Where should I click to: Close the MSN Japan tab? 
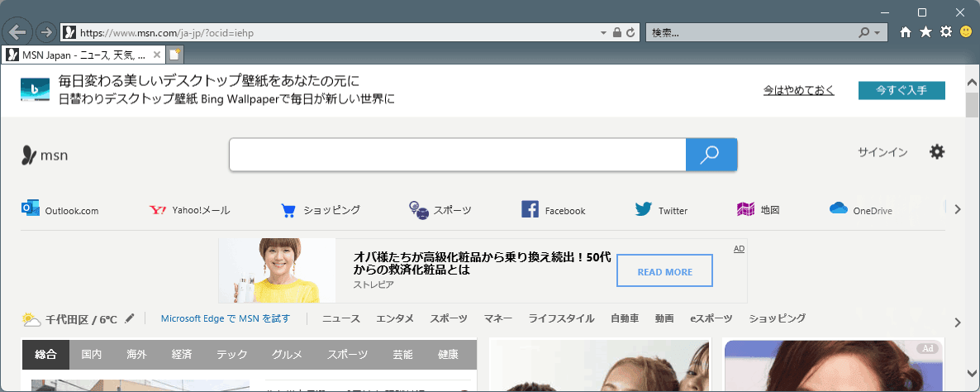tap(157, 55)
